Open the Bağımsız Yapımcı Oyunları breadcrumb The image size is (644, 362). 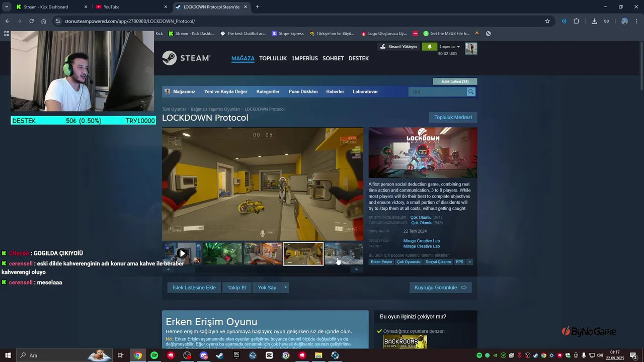click(x=215, y=109)
